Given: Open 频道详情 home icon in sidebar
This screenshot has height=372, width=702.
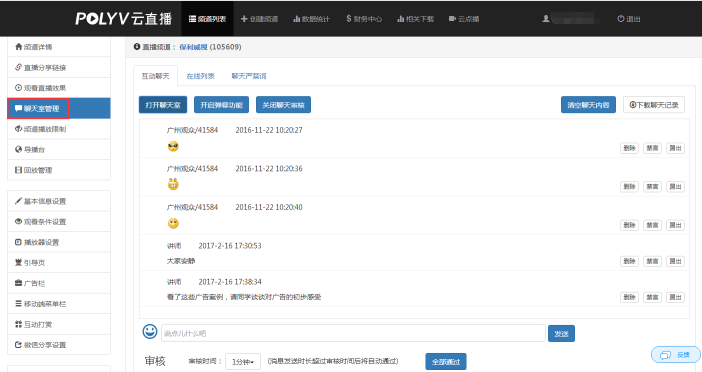Looking at the screenshot, I should coord(18,47).
